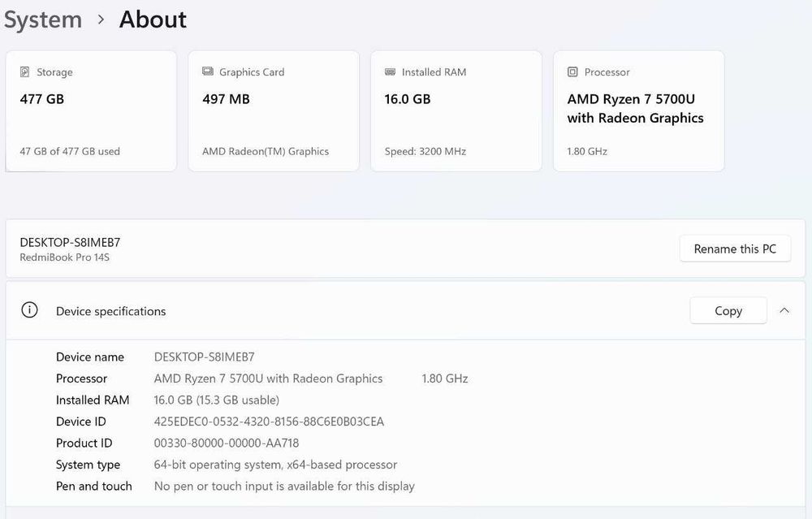The height and width of the screenshot is (519, 812).
Task: Go back to System breadcrumb
Action: 43,19
